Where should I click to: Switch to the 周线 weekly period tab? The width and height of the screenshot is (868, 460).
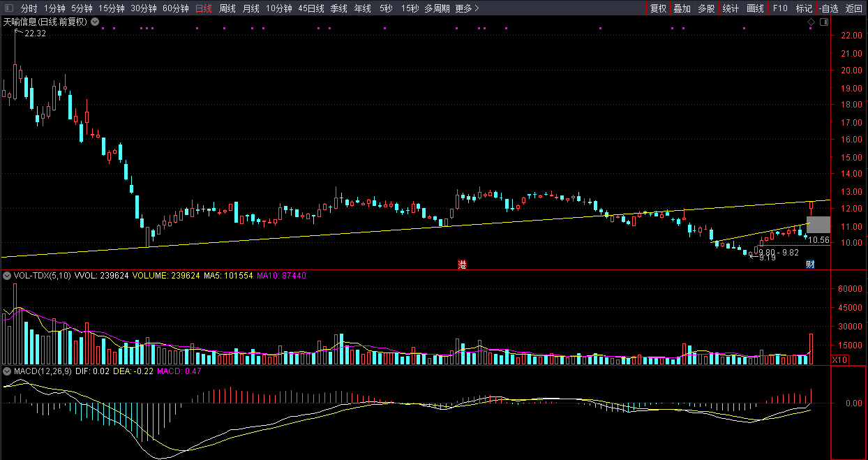(227, 8)
